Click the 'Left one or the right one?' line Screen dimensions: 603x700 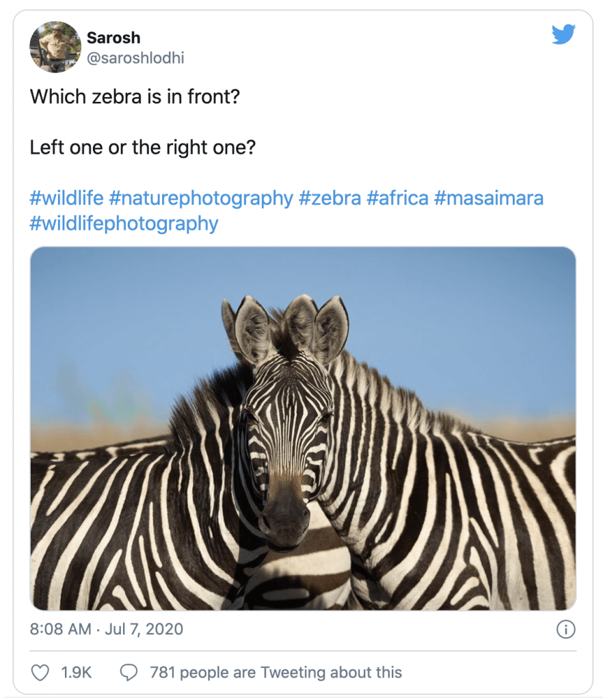[x=143, y=148]
